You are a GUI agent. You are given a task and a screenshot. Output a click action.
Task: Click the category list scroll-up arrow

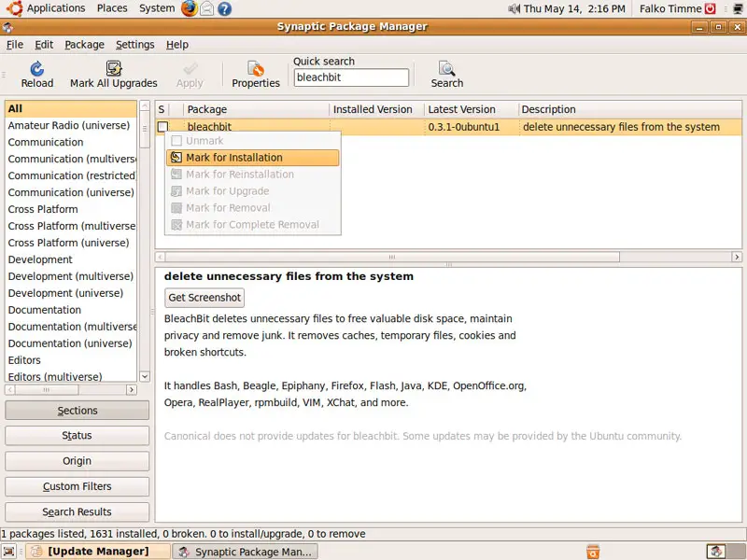pos(145,105)
